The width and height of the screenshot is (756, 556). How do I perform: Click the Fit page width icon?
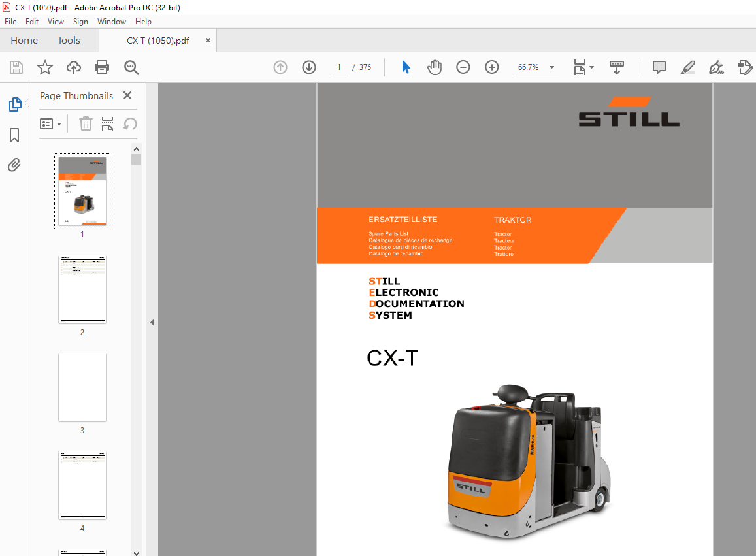(x=580, y=67)
